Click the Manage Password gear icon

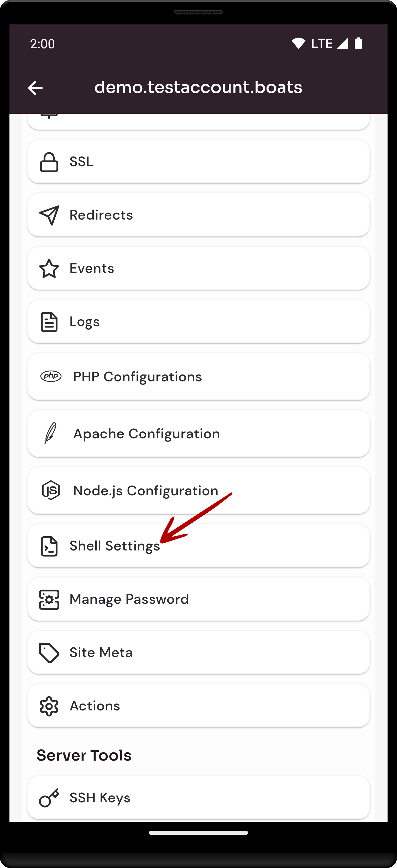(x=49, y=599)
